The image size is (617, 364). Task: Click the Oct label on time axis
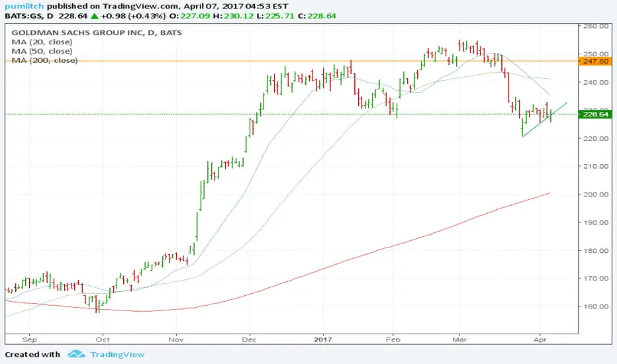tap(103, 340)
